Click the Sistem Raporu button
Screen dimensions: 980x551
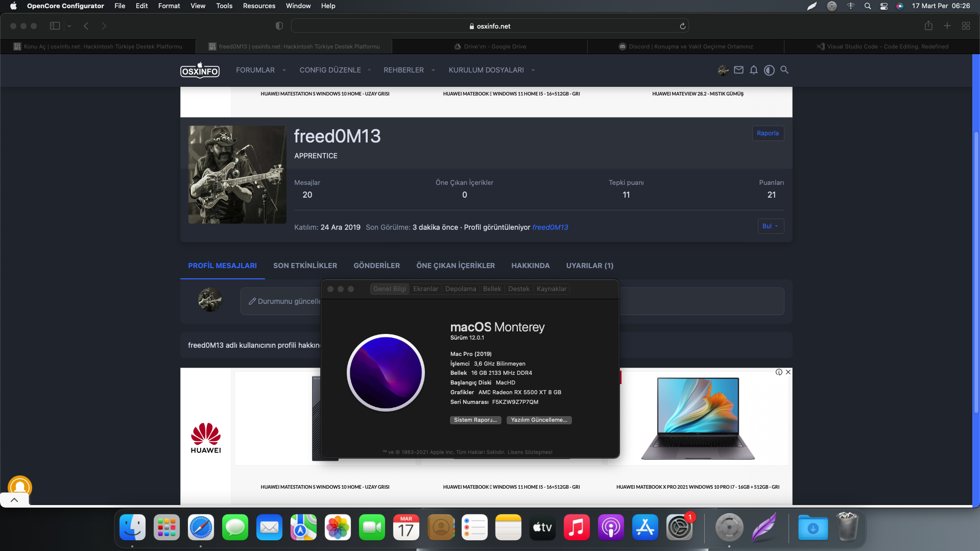pyautogui.click(x=475, y=420)
